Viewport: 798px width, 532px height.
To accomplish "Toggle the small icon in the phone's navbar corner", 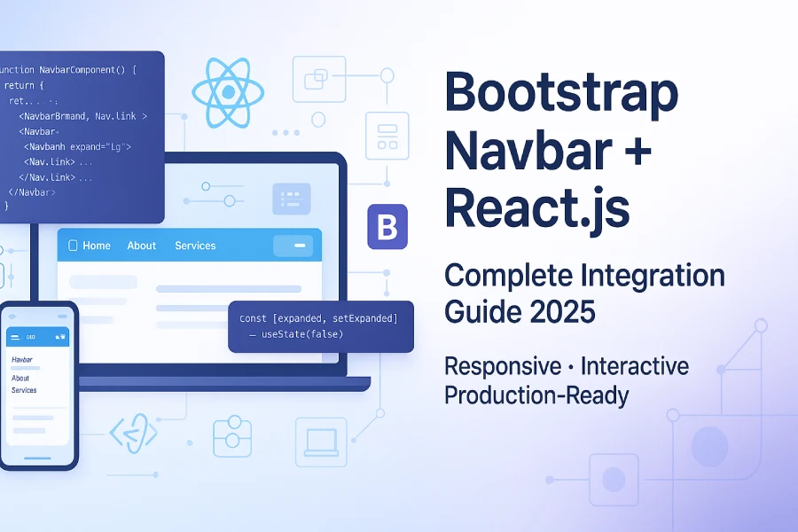I will (x=60, y=337).
